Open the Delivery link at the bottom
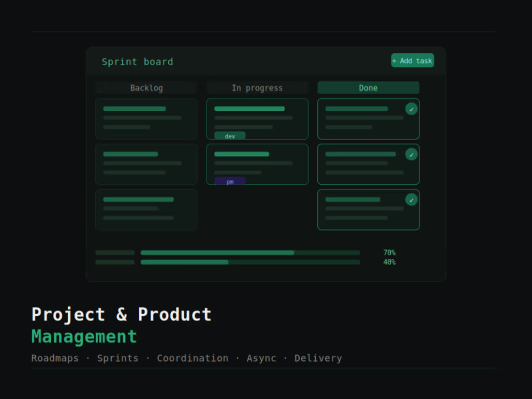Image resolution: width=532 pixels, height=399 pixels. click(x=318, y=358)
